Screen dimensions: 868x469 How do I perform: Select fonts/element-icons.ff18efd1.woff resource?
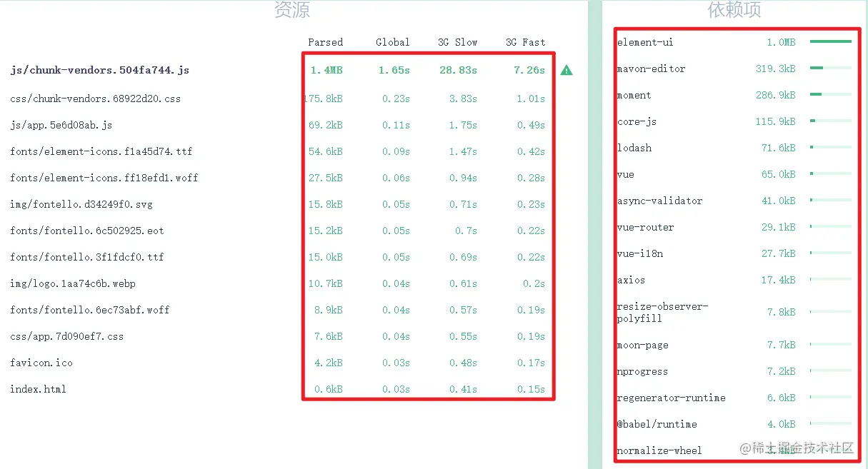(x=104, y=178)
